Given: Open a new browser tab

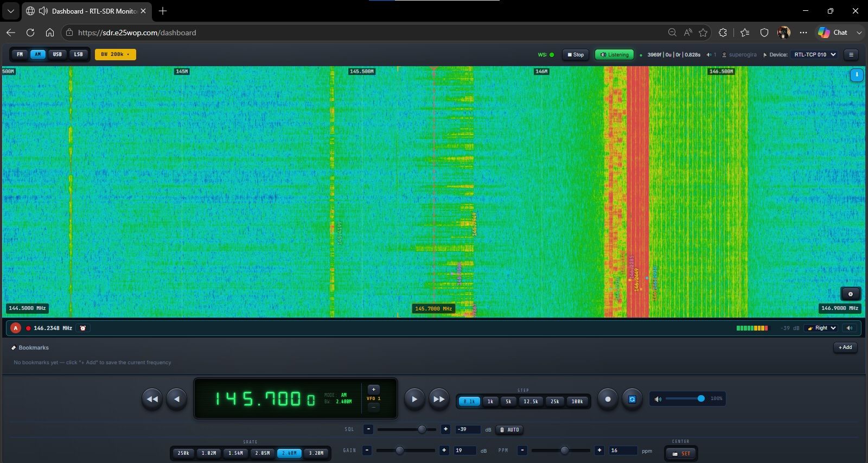Looking at the screenshot, I should tap(163, 11).
